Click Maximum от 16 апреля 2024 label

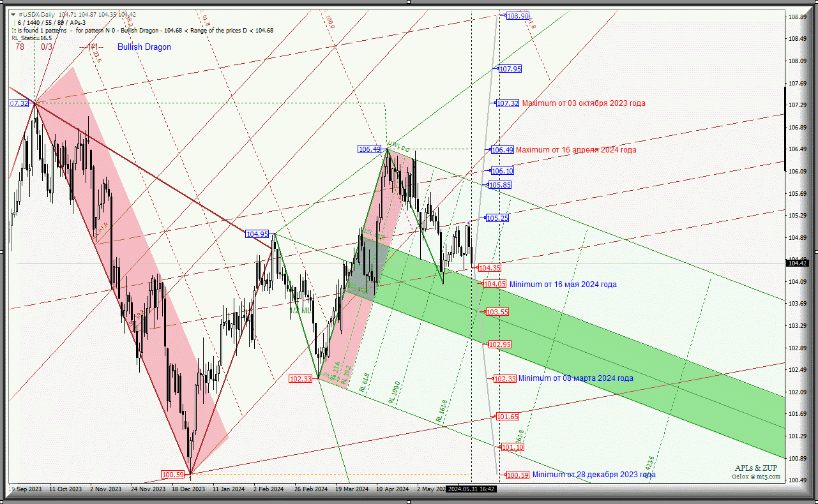[575, 150]
